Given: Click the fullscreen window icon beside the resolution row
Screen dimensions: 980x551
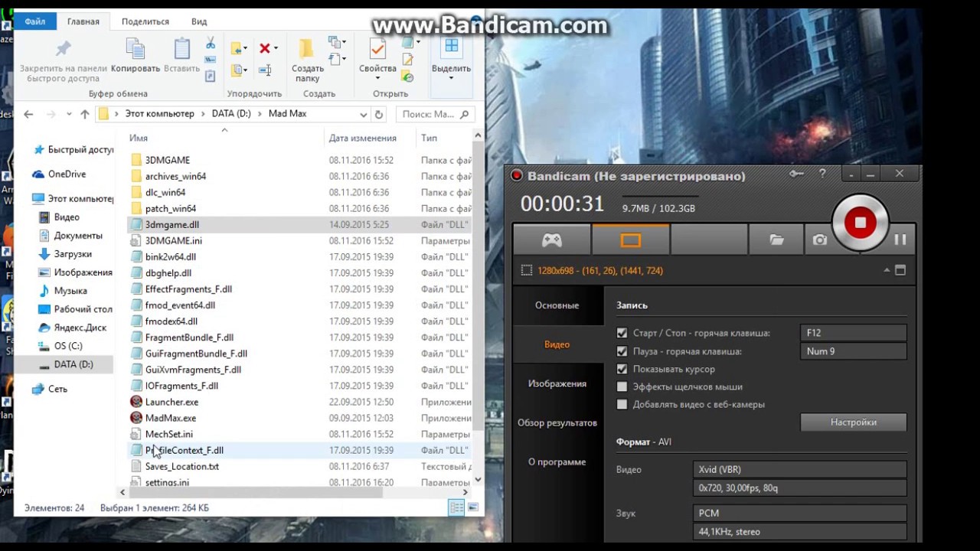Looking at the screenshot, I should pos(900,270).
